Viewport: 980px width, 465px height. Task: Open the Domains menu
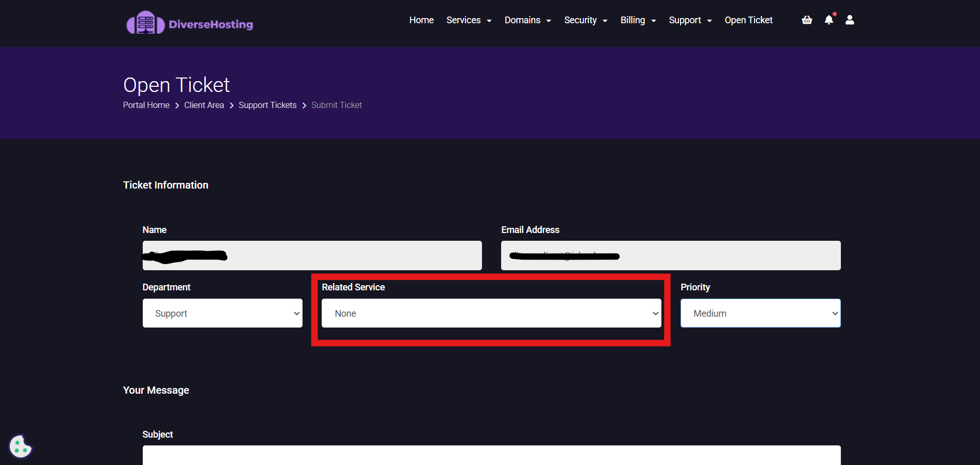(527, 20)
